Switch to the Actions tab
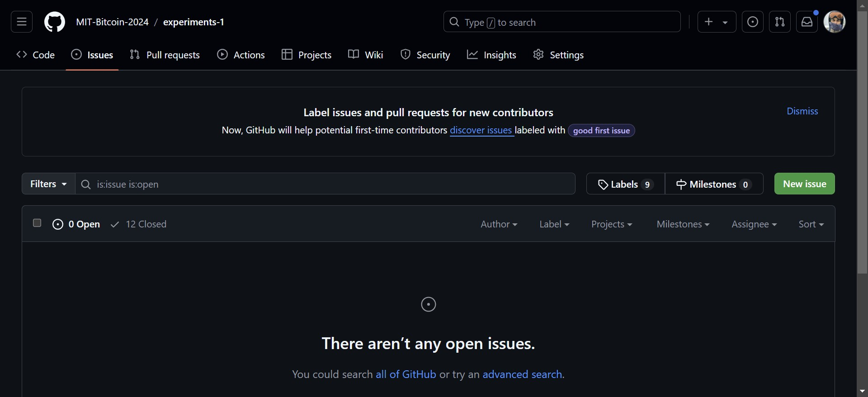 241,55
